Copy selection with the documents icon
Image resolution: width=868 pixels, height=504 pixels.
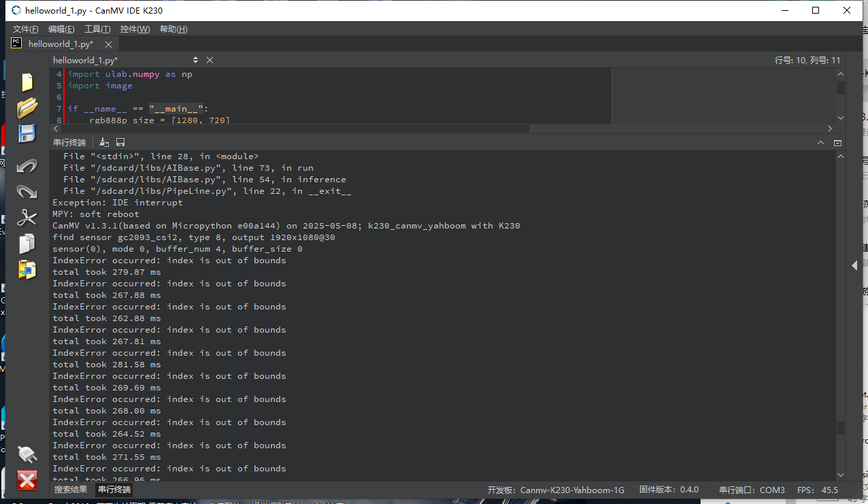(27, 243)
